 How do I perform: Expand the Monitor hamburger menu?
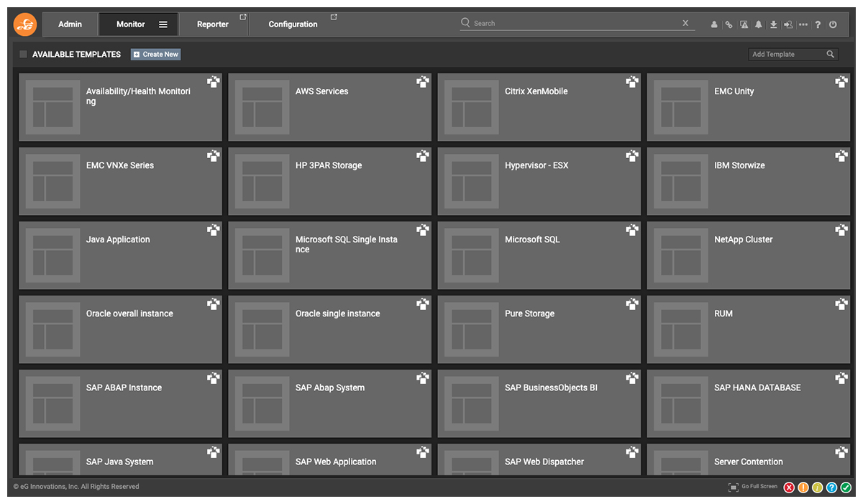tap(163, 24)
